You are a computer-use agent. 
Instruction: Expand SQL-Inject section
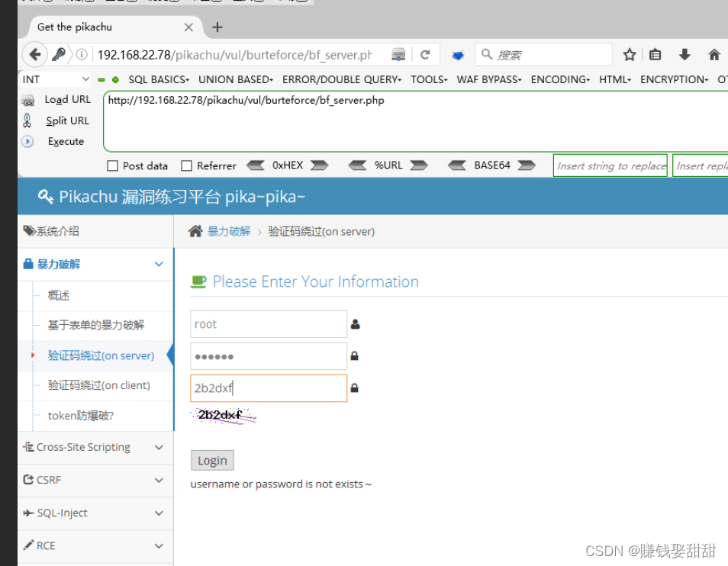click(95, 513)
